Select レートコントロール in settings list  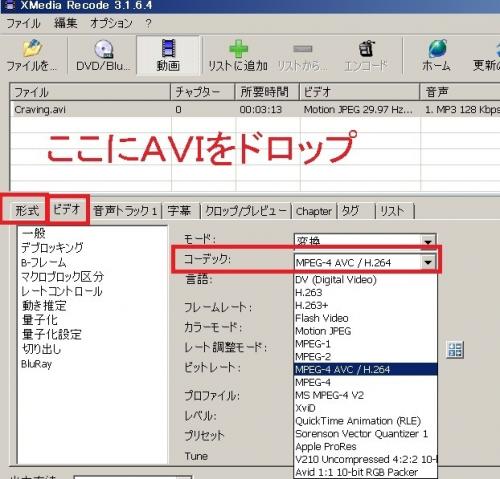coord(62,291)
